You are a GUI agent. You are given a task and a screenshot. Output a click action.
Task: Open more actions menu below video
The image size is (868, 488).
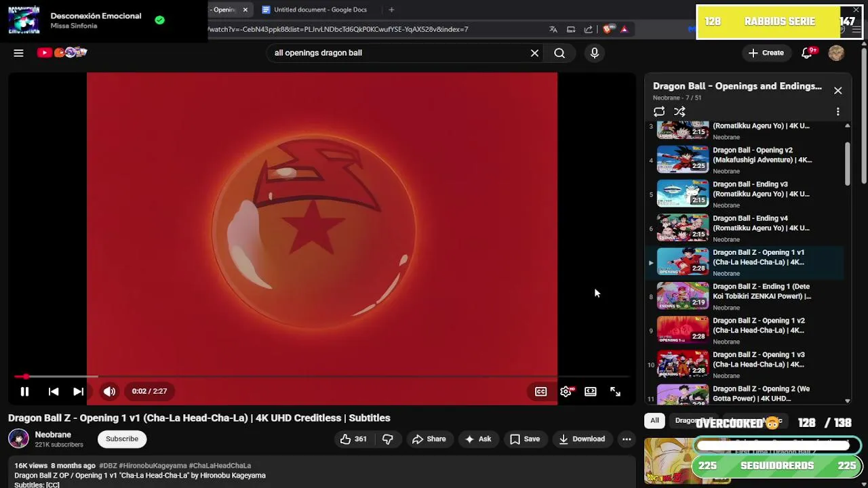[x=627, y=439]
